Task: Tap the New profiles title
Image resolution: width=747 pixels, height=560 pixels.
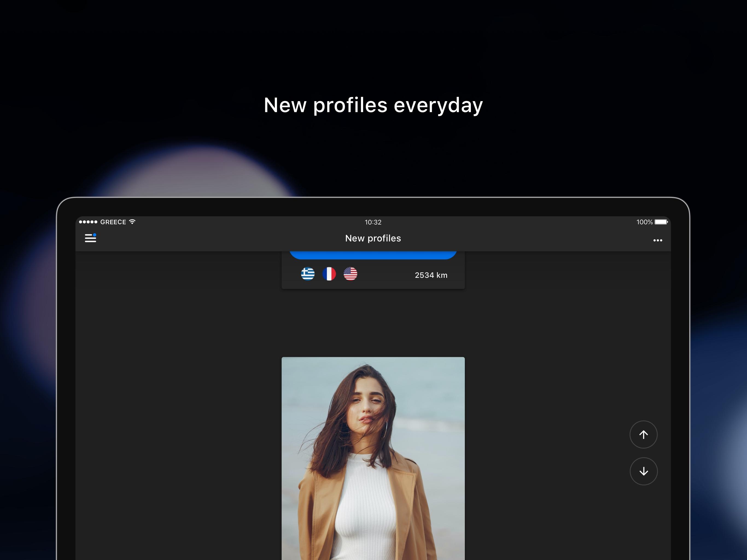Action: pyautogui.click(x=373, y=238)
